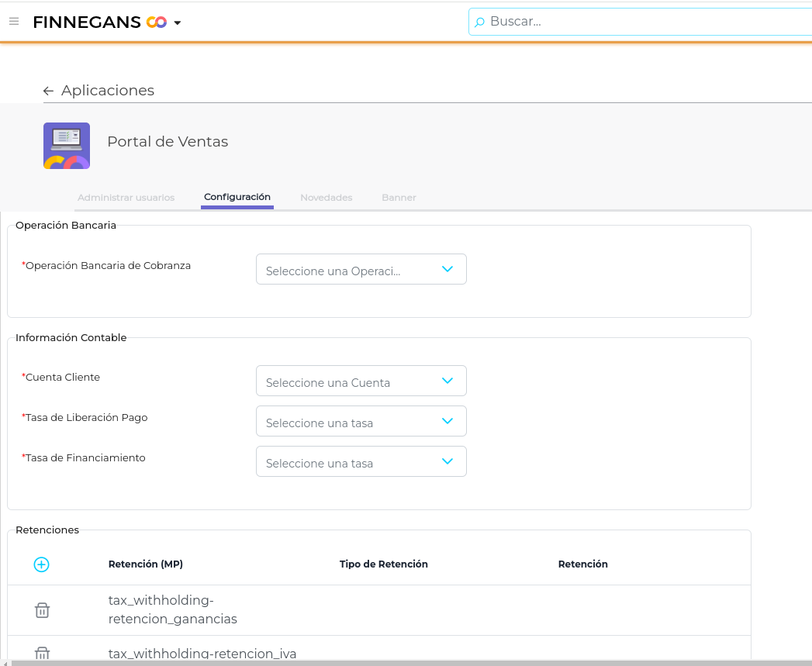Type in the Buscar search field

click(x=644, y=22)
